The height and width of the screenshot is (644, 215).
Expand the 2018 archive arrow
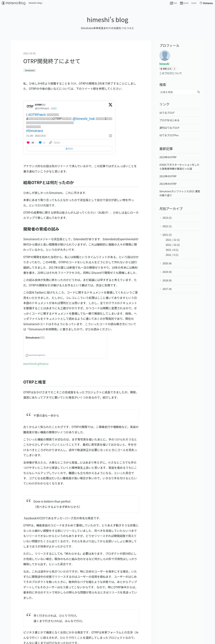(x=160, y=280)
